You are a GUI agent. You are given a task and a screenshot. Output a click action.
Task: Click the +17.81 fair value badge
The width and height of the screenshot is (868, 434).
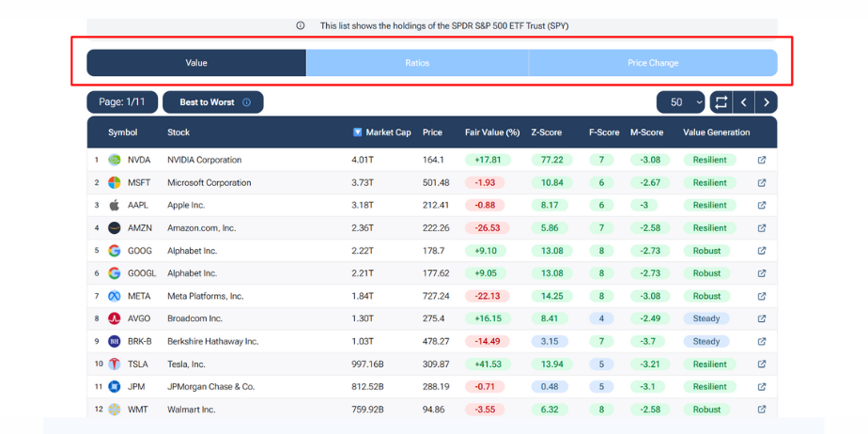pos(488,160)
